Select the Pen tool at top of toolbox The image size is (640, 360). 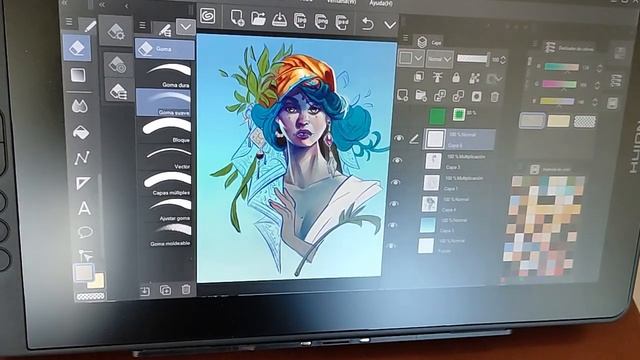pyautogui.click(x=89, y=26)
